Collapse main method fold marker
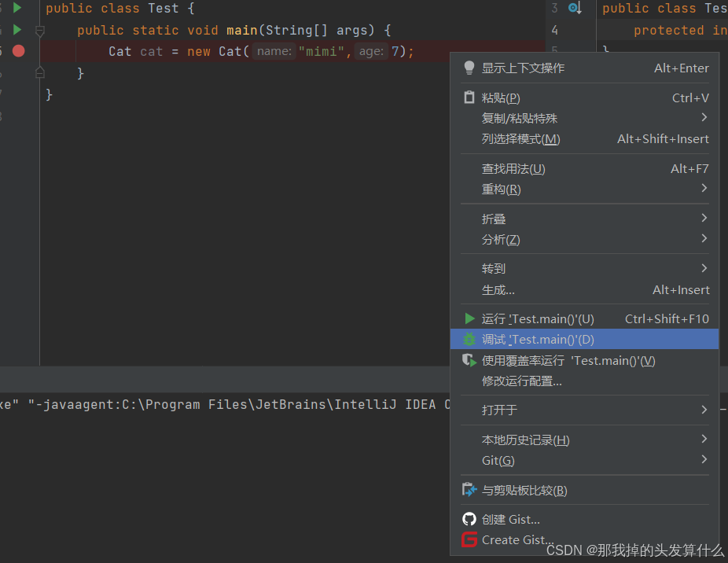The image size is (728, 563). 40,31
